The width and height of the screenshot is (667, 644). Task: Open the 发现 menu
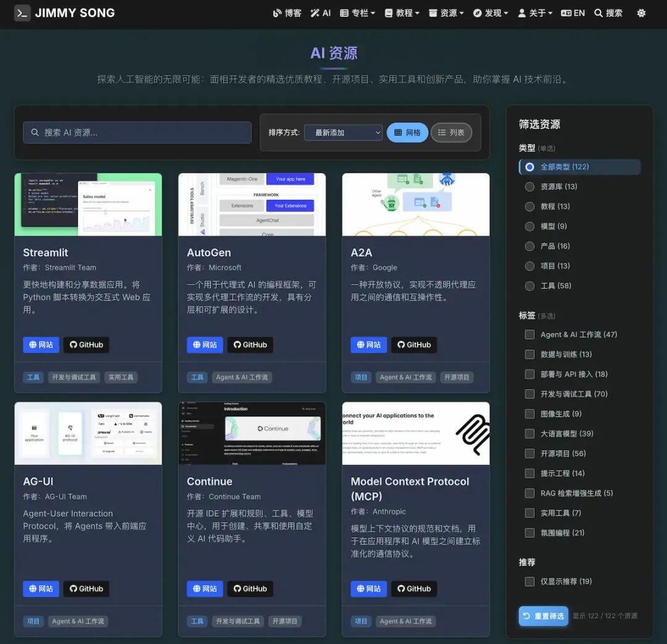pos(490,13)
